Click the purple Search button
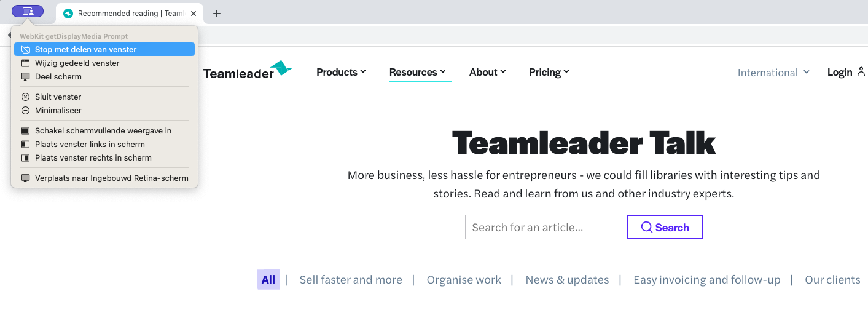The width and height of the screenshot is (868, 318). 665,227
